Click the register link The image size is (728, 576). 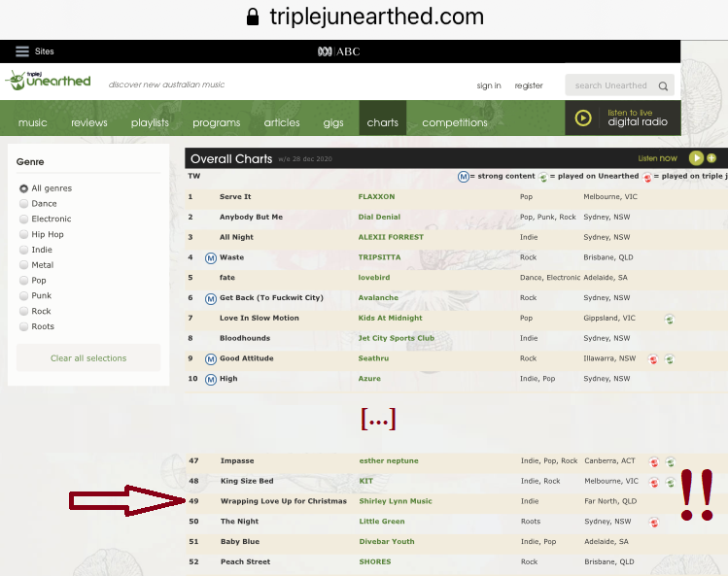[x=529, y=85]
